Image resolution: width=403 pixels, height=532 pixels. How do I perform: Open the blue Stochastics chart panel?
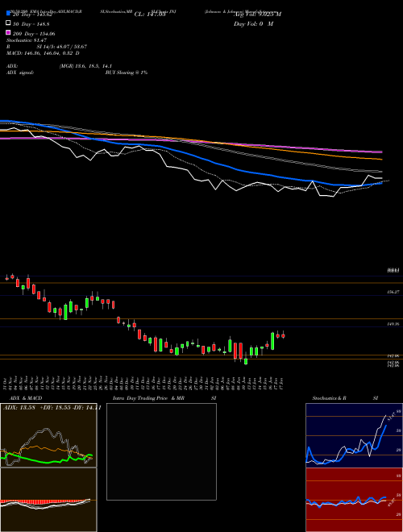[x=354, y=435]
